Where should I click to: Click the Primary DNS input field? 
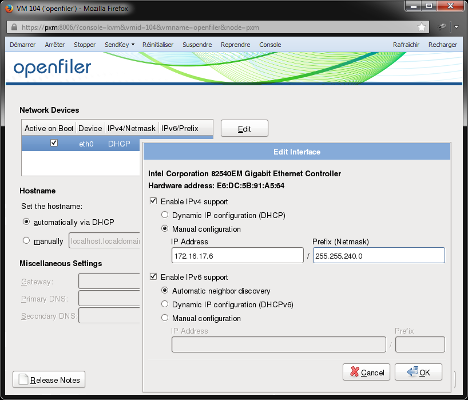tap(109, 298)
